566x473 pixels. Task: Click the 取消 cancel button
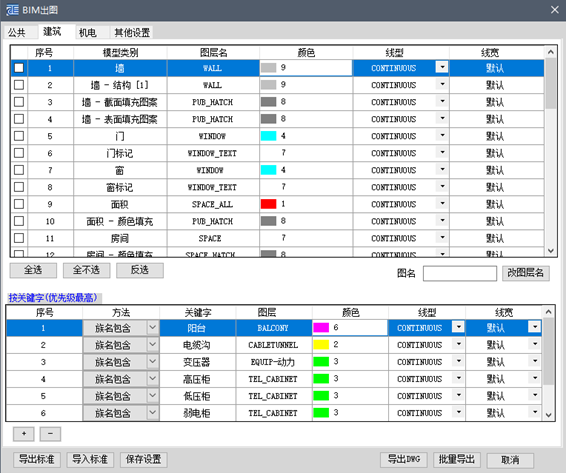click(x=510, y=460)
